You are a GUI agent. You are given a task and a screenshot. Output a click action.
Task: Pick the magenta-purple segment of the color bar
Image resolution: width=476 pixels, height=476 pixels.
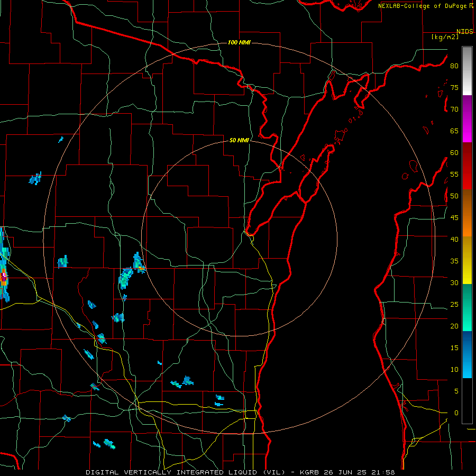pos(467,118)
